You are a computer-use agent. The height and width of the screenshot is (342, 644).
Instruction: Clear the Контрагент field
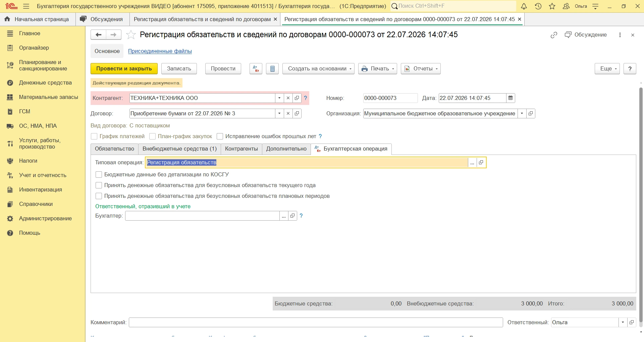pyautogui.click(x=288, y=98)
